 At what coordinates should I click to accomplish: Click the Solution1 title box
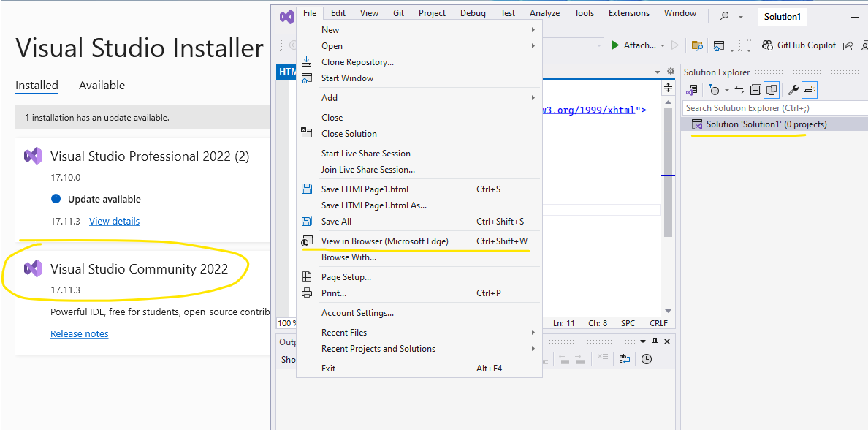[783, 17]
